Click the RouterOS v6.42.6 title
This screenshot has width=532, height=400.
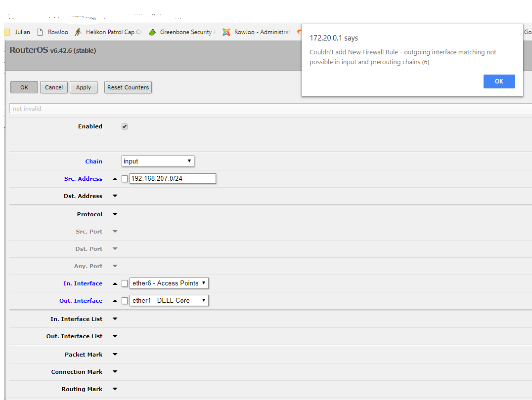(x=52, y=50)
